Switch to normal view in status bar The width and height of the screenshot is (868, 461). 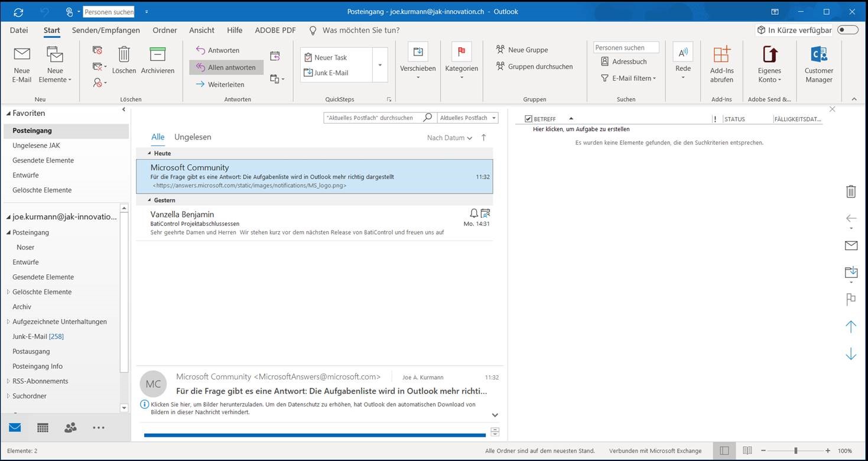[724, 451]
